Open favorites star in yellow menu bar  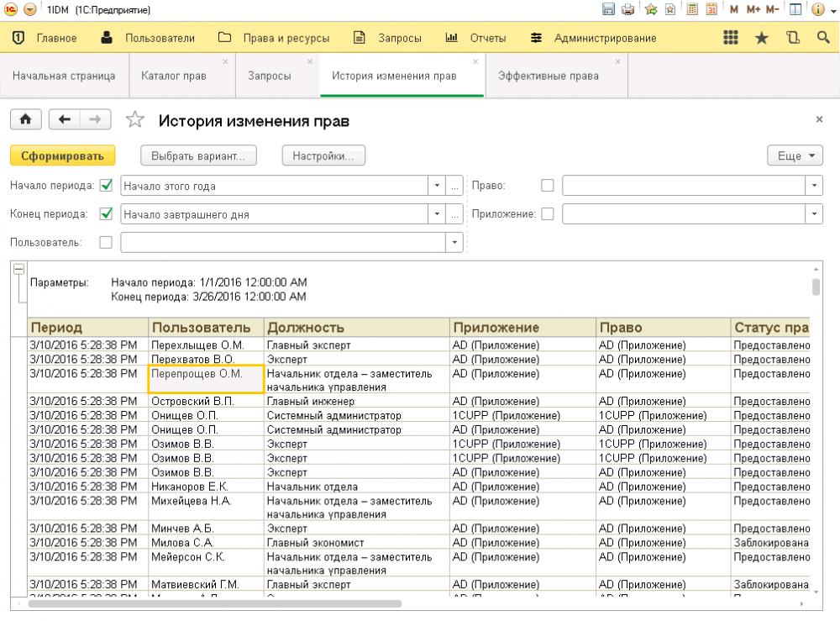pos(762,38)
